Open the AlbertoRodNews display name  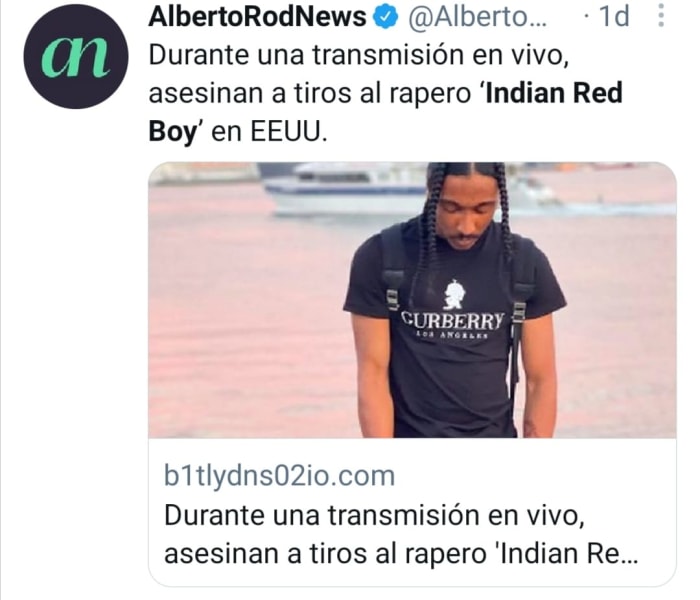(257, 17)
